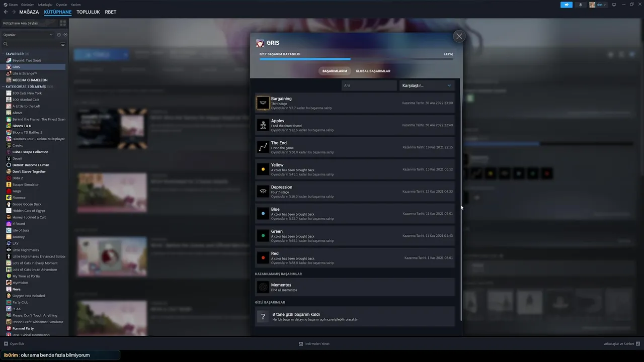The width and height of the screenshot is (644, 362).
Task: Open the Oyunlar menu in the menu bar
Action: tap(62, 5)
